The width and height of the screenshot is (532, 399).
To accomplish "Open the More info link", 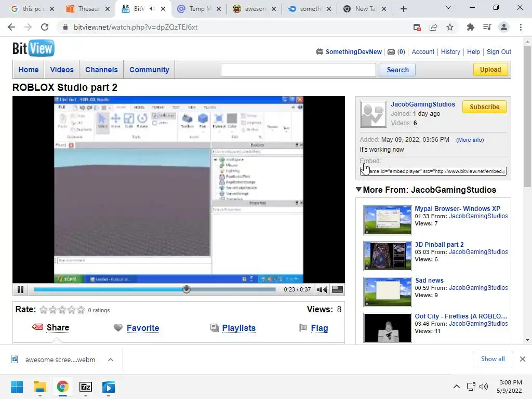I will click(x=470, y=140).
